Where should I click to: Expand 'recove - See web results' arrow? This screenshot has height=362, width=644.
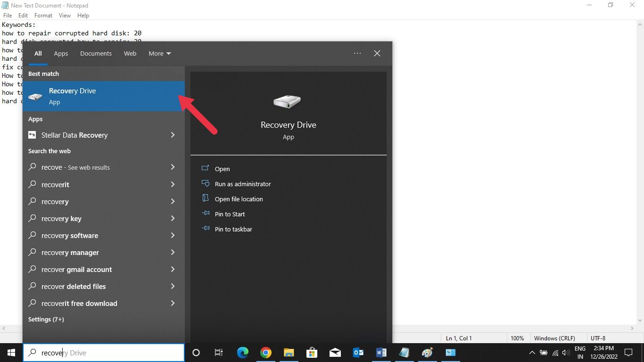(x=173, y=167)
